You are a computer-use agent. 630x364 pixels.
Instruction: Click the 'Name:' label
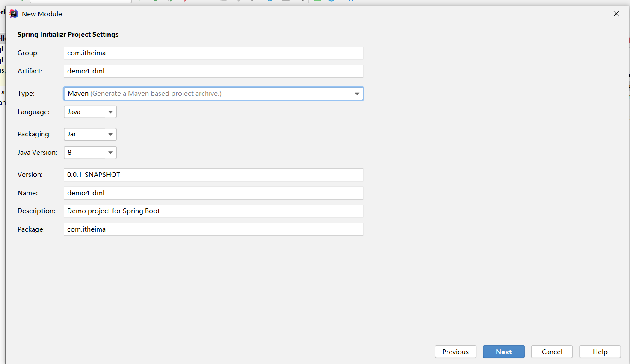(x=28, y=193)
